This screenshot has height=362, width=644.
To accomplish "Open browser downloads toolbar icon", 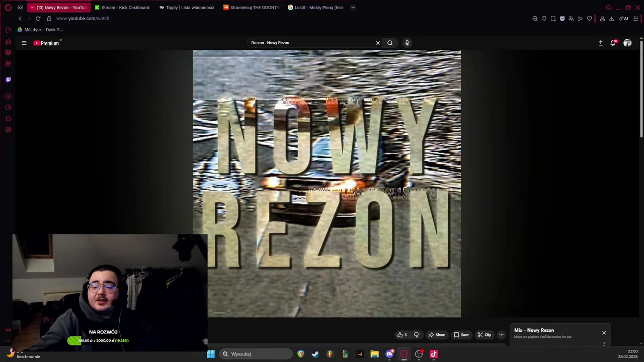I will [x=611, y=19].
